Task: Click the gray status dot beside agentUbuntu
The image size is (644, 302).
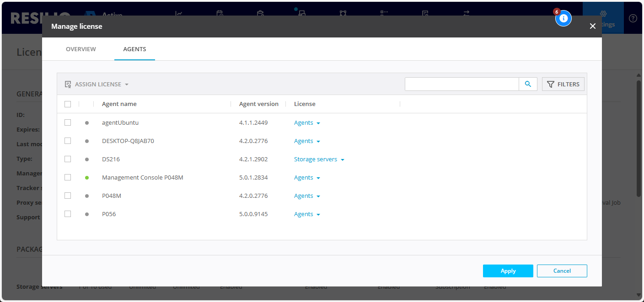Action: [x=87, y=123]
